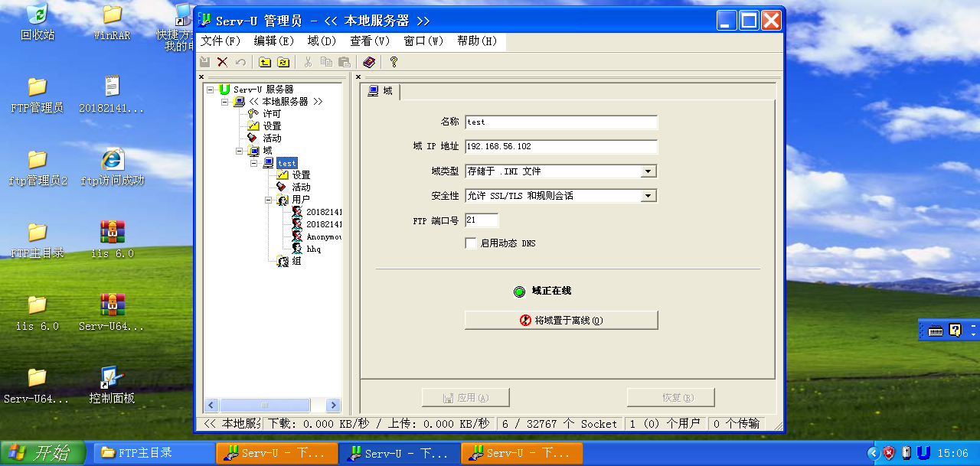980x466 pixels.
Task: Open the 开始 Start menu
Action: pos(44,453)
